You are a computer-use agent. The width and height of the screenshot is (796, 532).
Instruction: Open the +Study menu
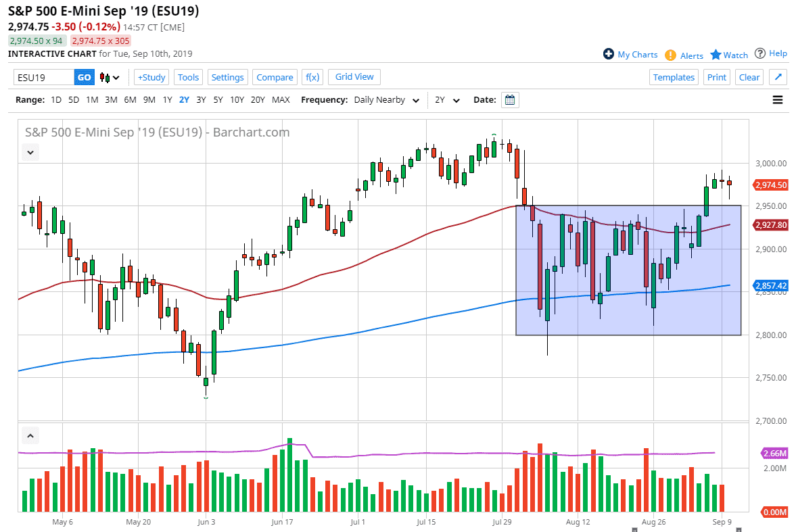[x=151, y=77]
